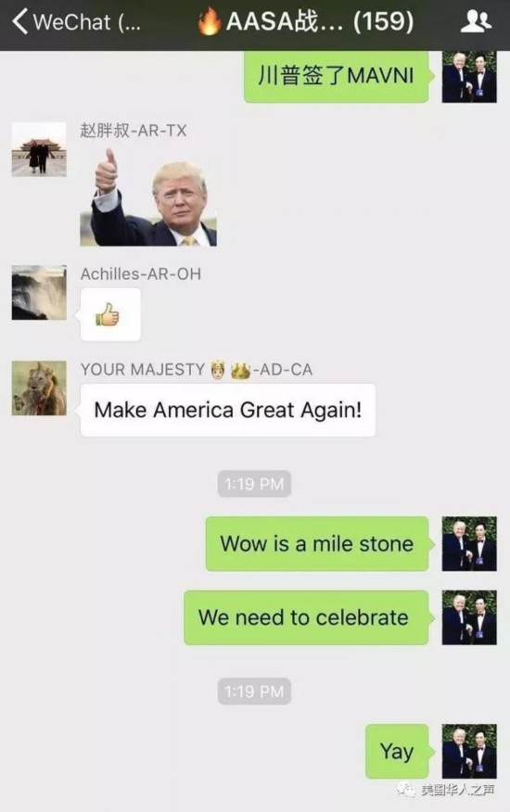Screen dimensions: 510x812
Task: Tap the "川普签了MAVNI" message bubble
Action: click(337, 76)
